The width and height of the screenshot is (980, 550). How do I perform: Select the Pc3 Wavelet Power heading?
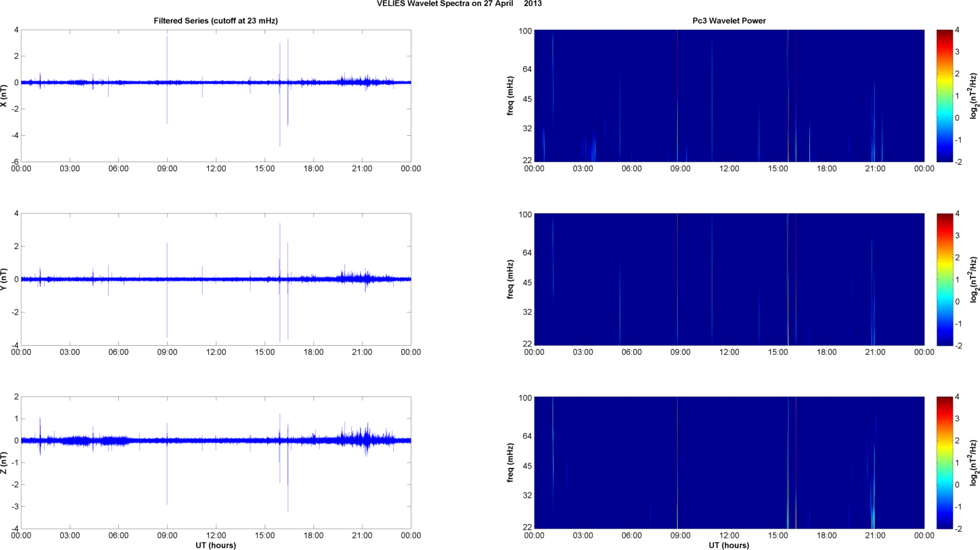point(729,21)
